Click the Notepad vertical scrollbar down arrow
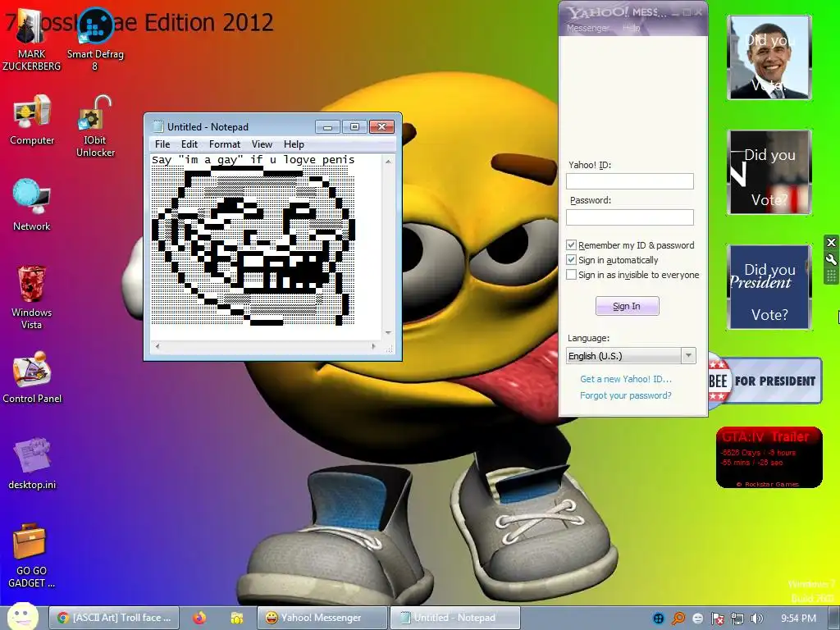Viewport: 840px width, 630px height. coord(388,333)
